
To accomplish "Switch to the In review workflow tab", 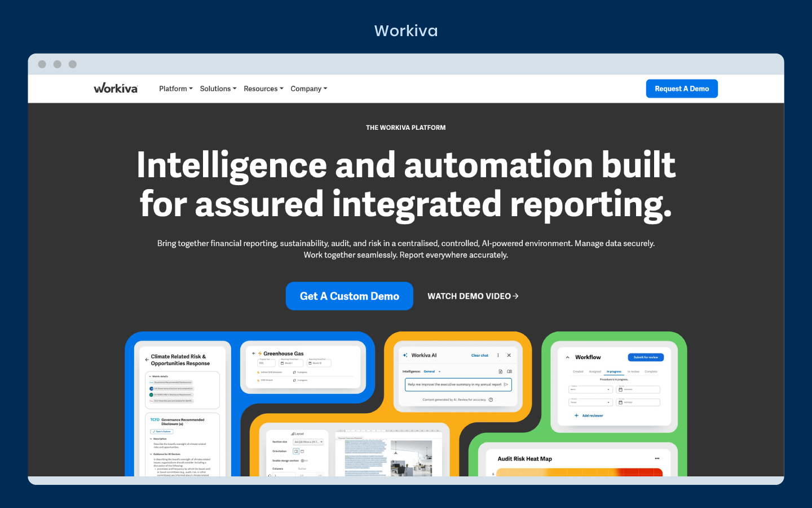I will 633,371.
